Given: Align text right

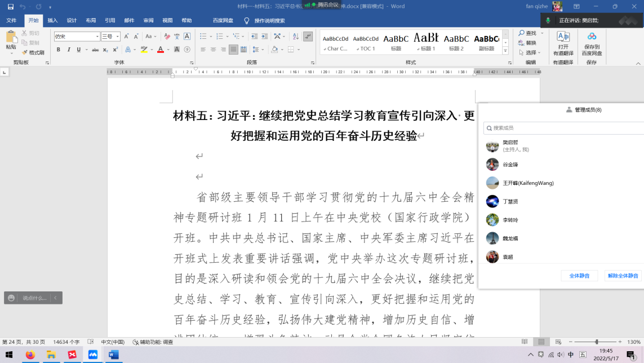Looking at the screenshot, I should click(223, 50).
